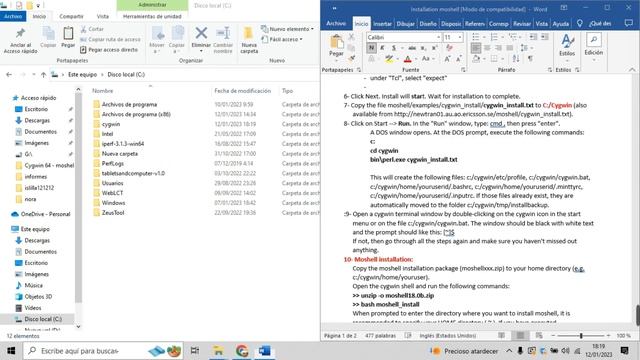The height and width of the screenshot is (360, 640).
Task: Open the Compartir tab in File Explorer
Action: click(71, 16)
